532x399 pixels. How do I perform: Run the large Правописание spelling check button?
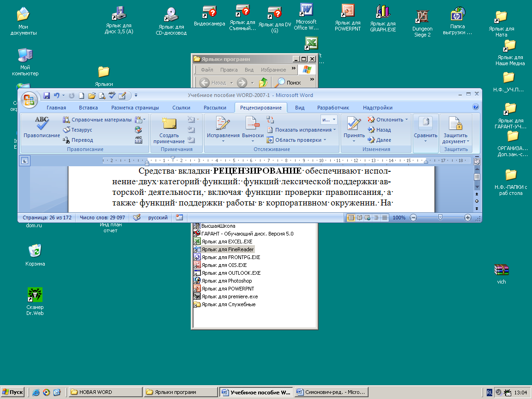point(42,127)
